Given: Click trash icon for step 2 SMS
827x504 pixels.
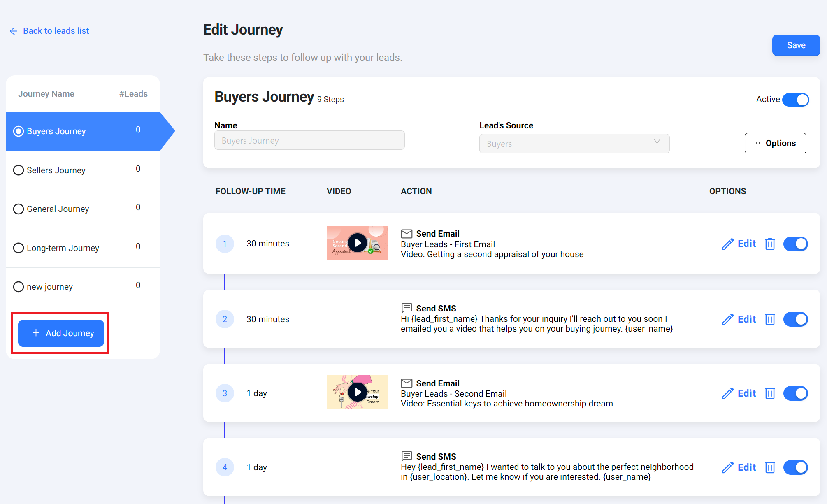Looking at the screenshot, I should tap(769, 319).
